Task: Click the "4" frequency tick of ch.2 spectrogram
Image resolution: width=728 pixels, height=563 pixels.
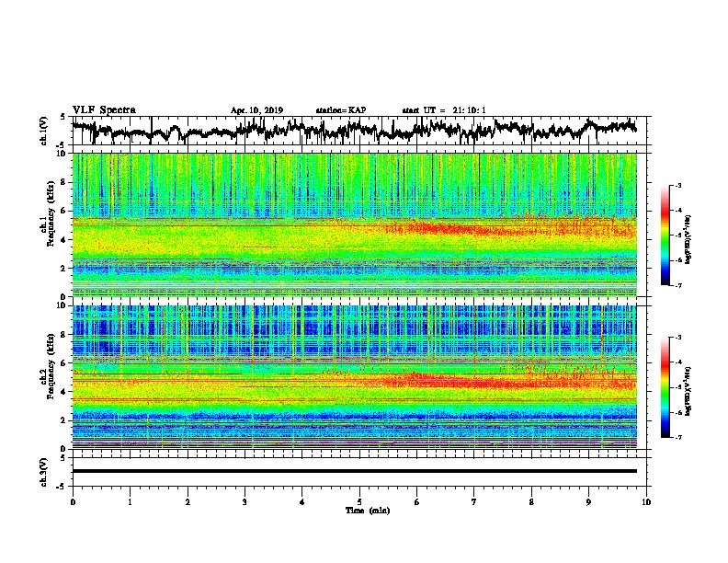Action: [x=64, y=392]
